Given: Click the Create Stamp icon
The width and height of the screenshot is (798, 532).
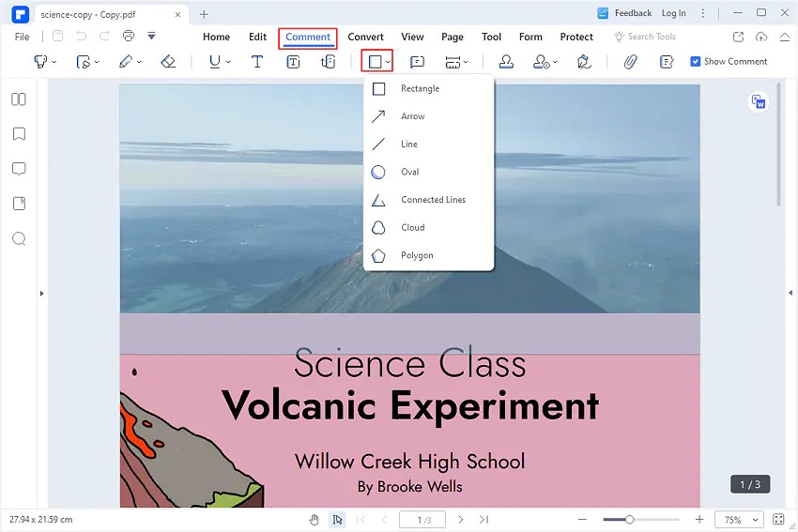Looking at the screenshot, I should [x=541, y=62].
